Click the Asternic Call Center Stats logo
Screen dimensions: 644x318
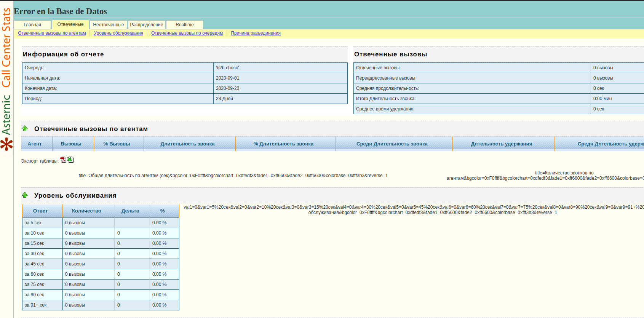(6, 80)
